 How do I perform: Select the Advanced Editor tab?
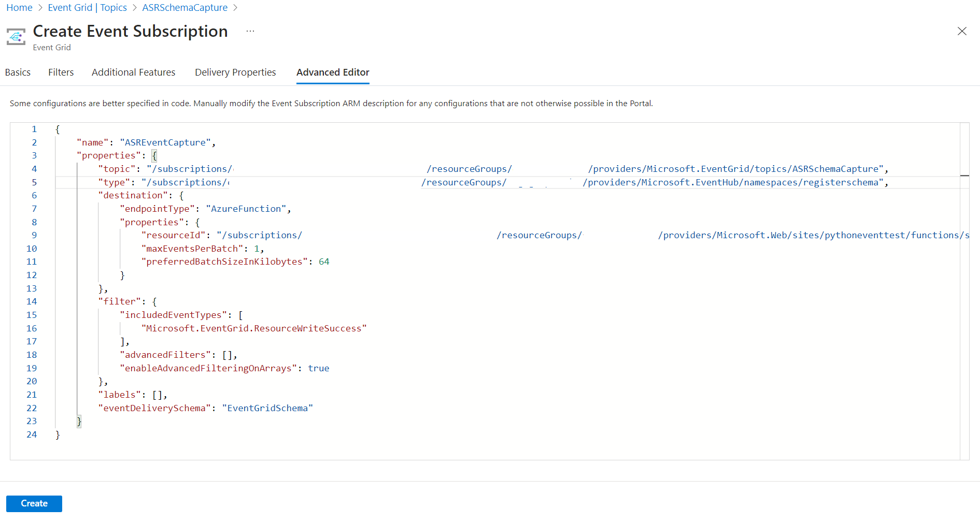333,72
